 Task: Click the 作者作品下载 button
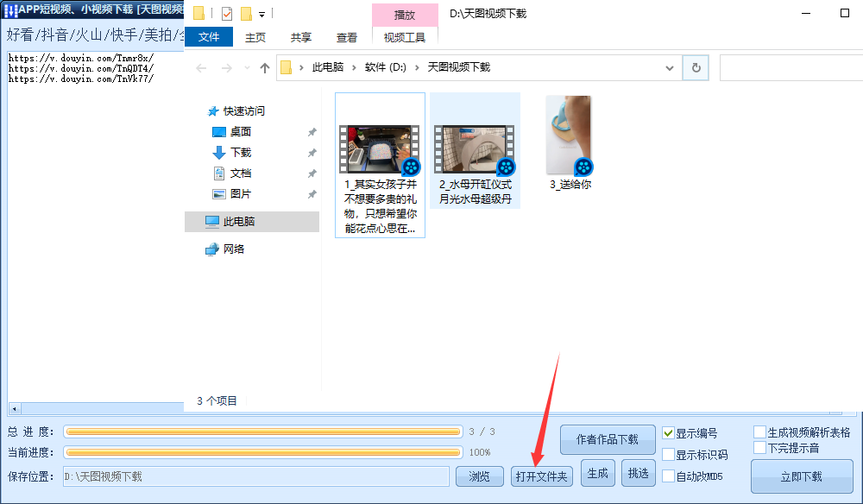point(608,439)
